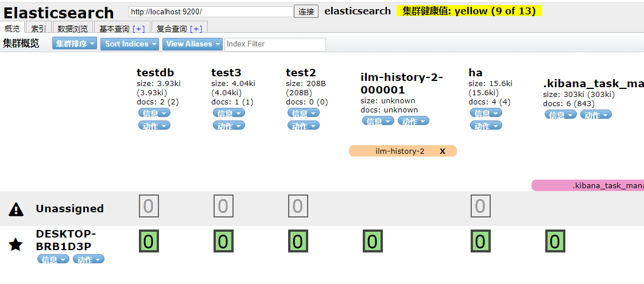Open 动作 dropdown for test2 index
This screenshot has width=644, height=284.
pyautogui.click(x=304, y=125)
